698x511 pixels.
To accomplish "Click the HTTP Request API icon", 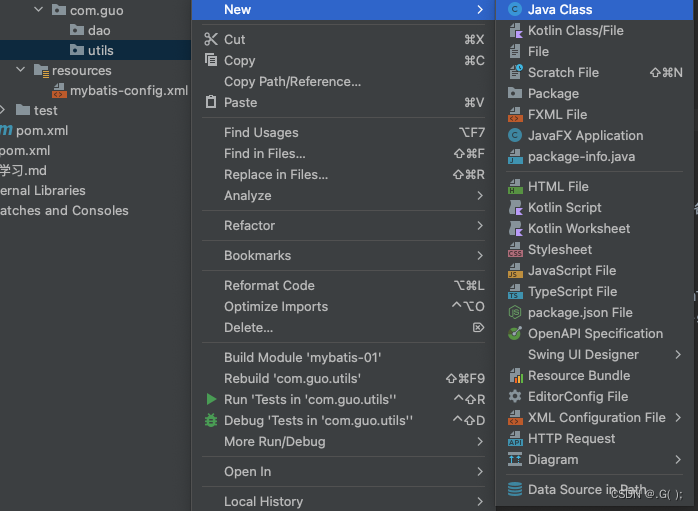I will [x=515, y=438].
